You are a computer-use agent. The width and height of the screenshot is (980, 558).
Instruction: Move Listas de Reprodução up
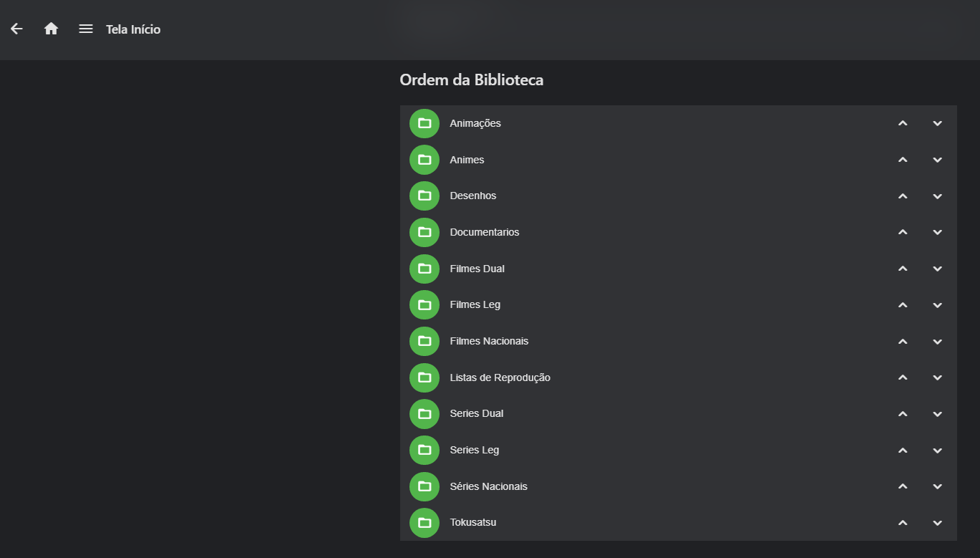903,377
